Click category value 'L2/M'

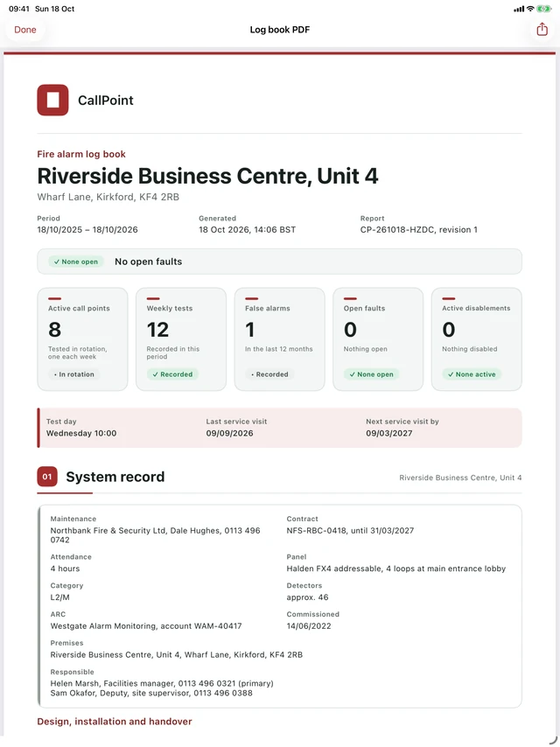(60, 597)
